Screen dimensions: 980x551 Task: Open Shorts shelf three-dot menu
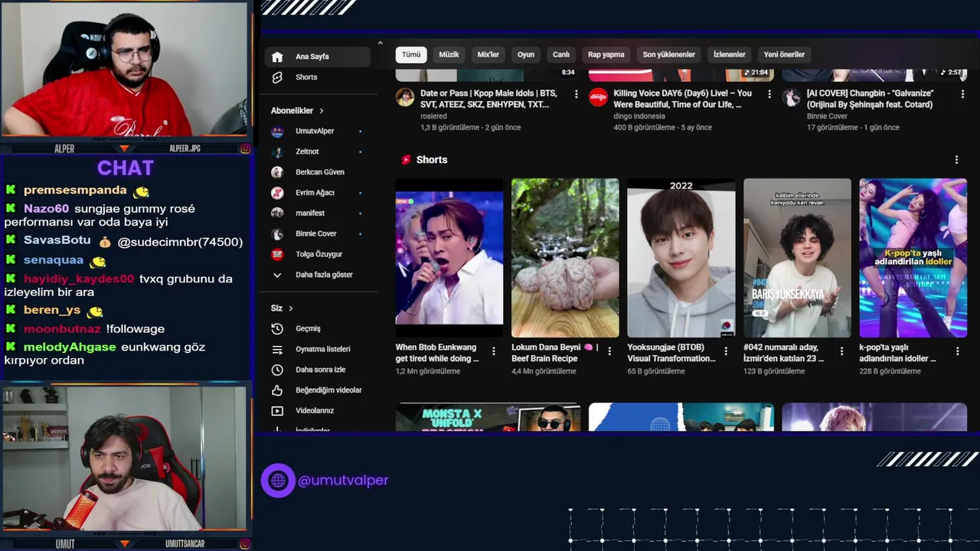[956, 160]
